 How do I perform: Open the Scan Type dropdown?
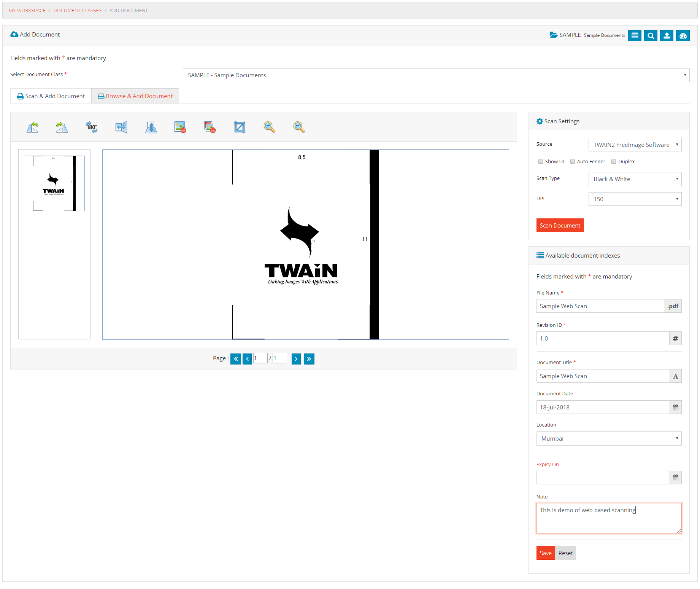click(x=635, y=179)
